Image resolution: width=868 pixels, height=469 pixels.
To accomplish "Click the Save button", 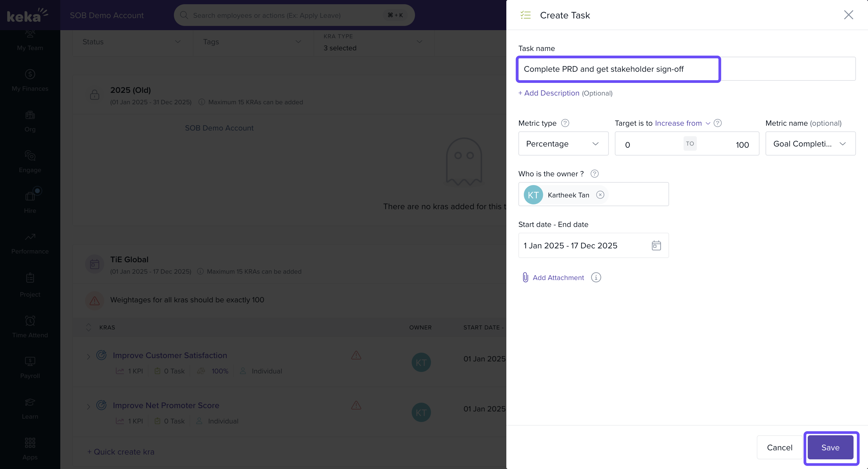I will point(830,447).
